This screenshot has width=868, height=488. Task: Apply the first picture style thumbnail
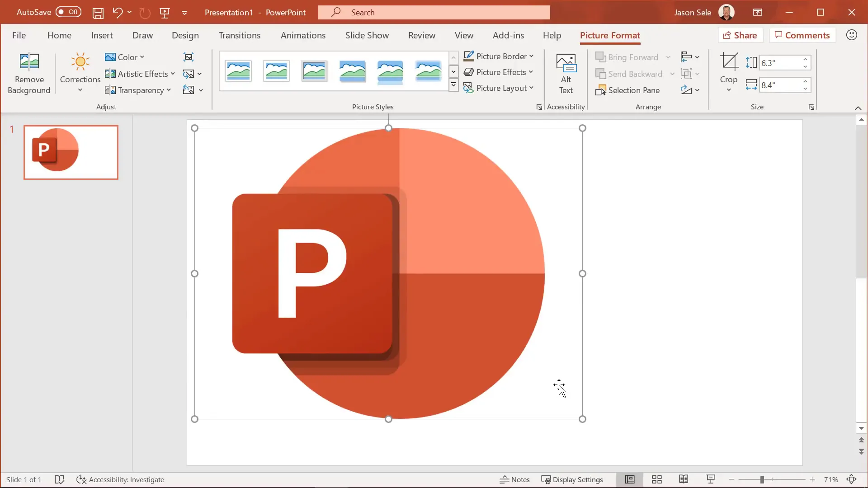pyautogui.click(x=238, y=71)
